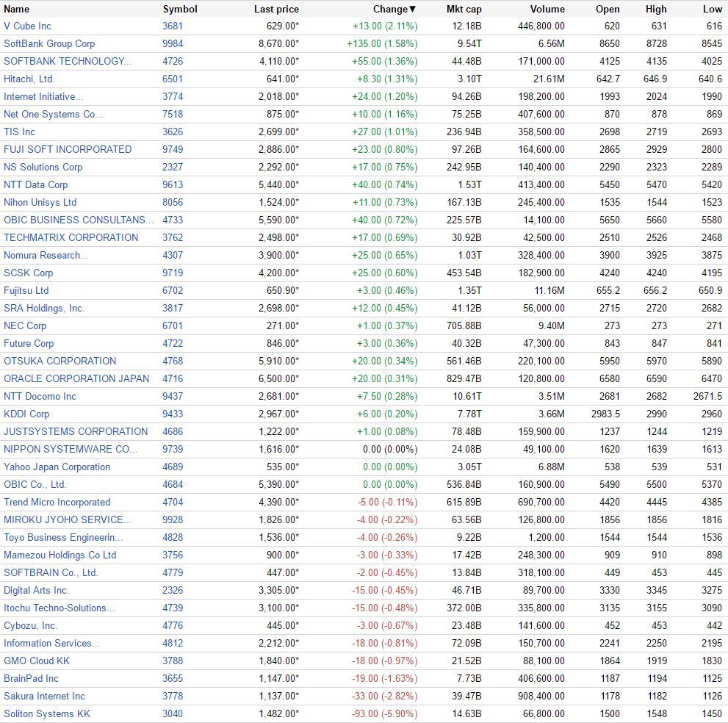Open GMO Cloud KK link
Screen dimensions: 728x723
(37, 661)
